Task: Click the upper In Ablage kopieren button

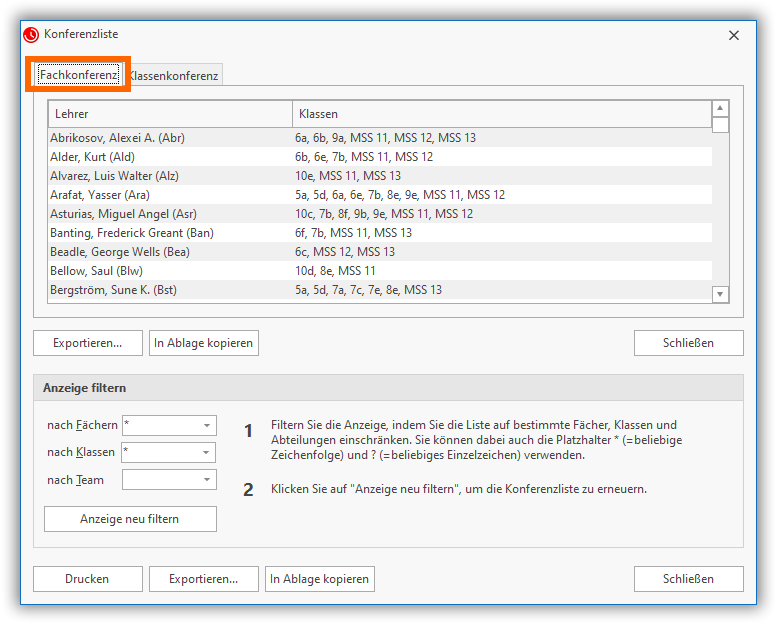Action: 204,343
